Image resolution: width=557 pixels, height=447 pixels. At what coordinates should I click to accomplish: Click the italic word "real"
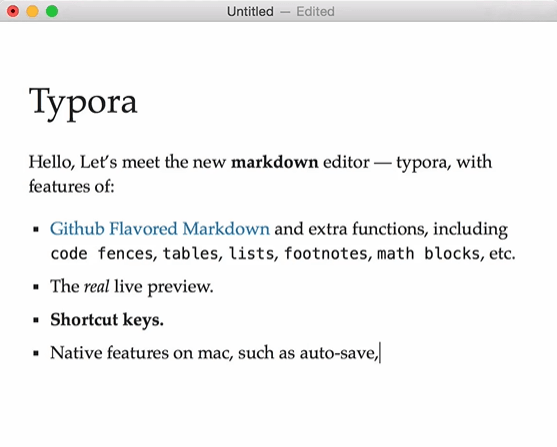pyautogui.click(x=96, y=286)
